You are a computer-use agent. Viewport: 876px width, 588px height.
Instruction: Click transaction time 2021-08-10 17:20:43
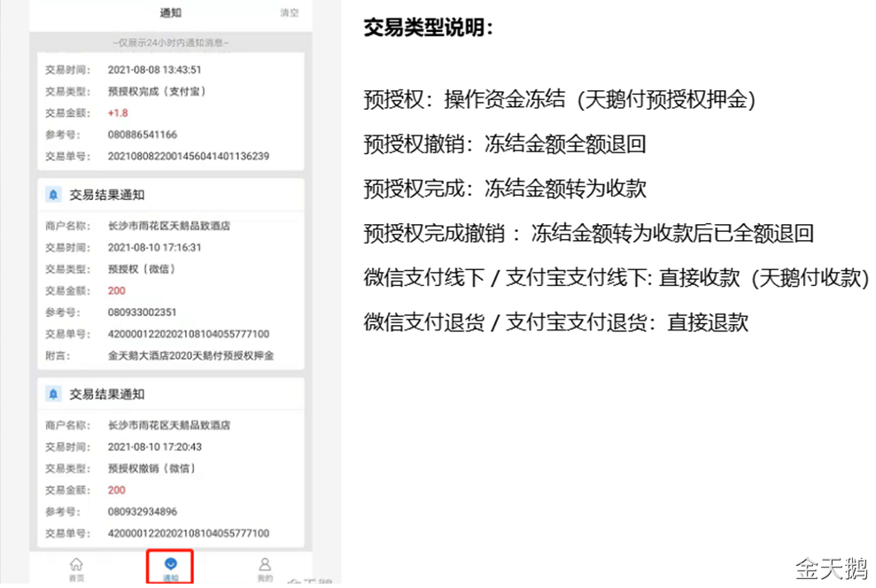click(155, 446)
